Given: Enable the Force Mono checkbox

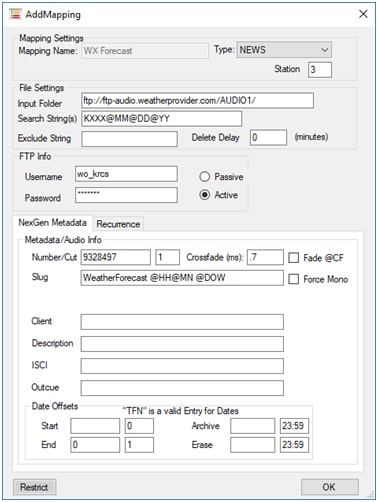Looking at the screenshot, I should point(293,279).
